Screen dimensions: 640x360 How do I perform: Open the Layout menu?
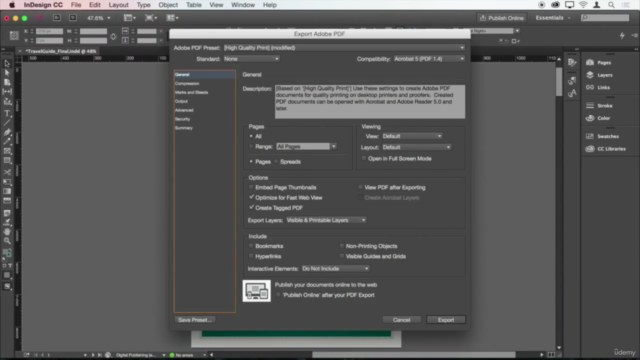click(x=118, y=5)
